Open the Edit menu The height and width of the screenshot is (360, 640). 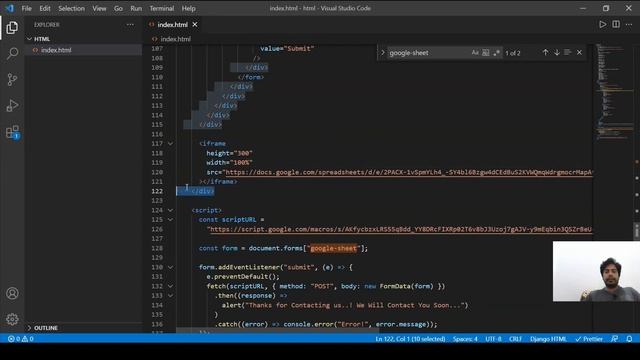(45, 8)
